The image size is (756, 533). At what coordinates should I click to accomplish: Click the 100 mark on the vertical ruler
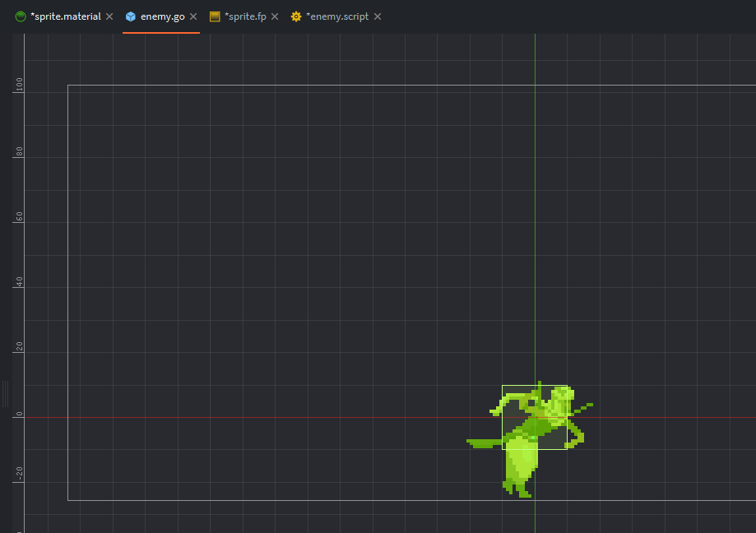point(19,86)
